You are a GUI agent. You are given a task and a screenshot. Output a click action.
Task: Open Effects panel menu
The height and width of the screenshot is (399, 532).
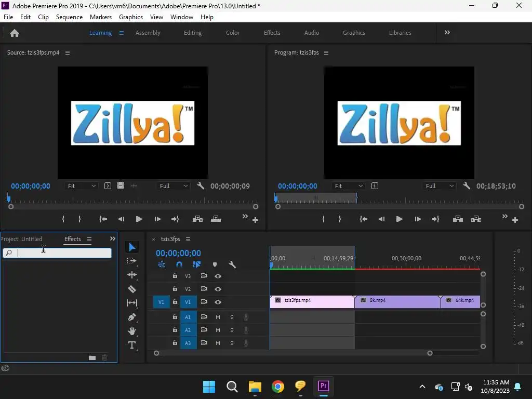click(89, 239)
